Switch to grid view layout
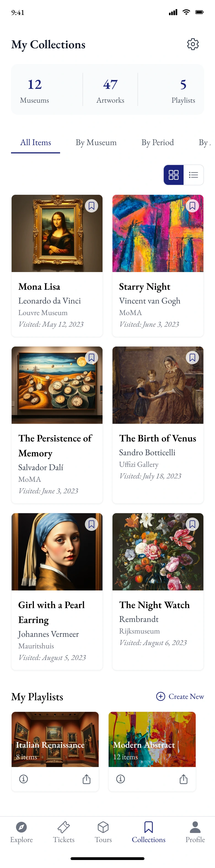The image size is (215, 868). click(x=174, y=175)
